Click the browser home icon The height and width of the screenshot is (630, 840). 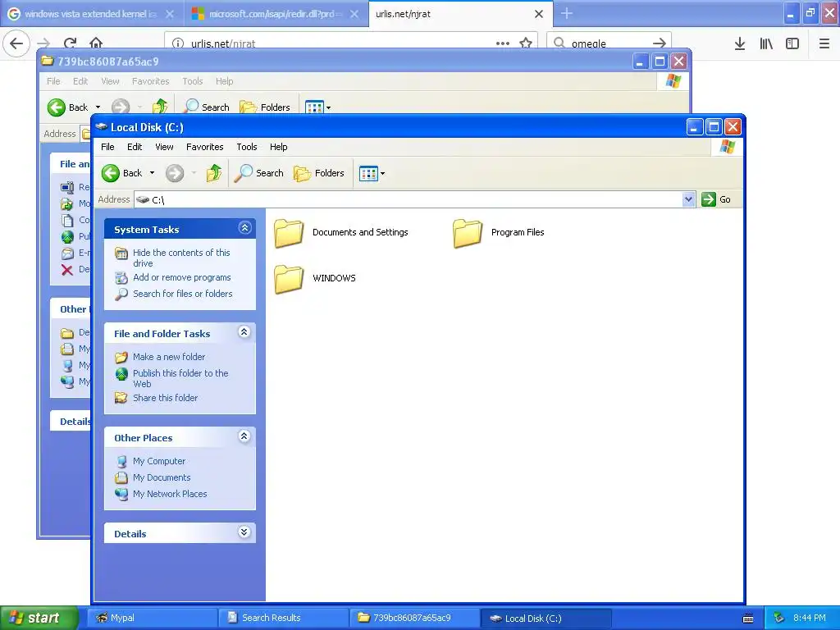pos(96,43)
